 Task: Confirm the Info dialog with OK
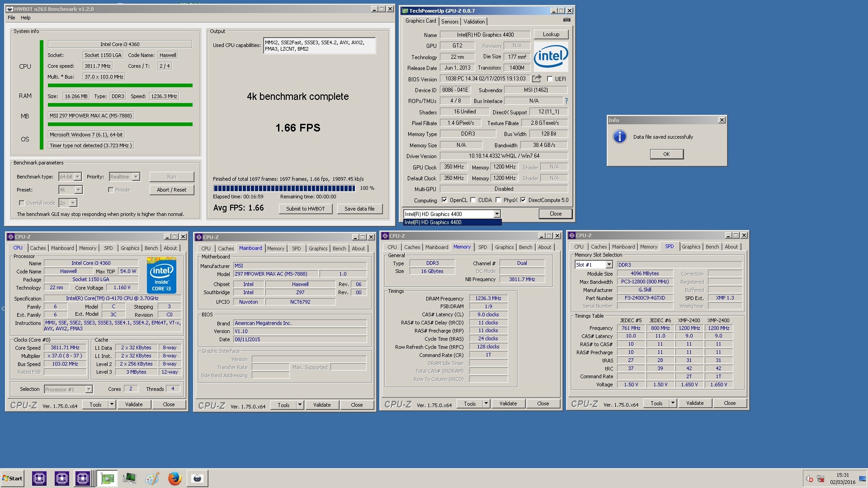pos(666,154)
